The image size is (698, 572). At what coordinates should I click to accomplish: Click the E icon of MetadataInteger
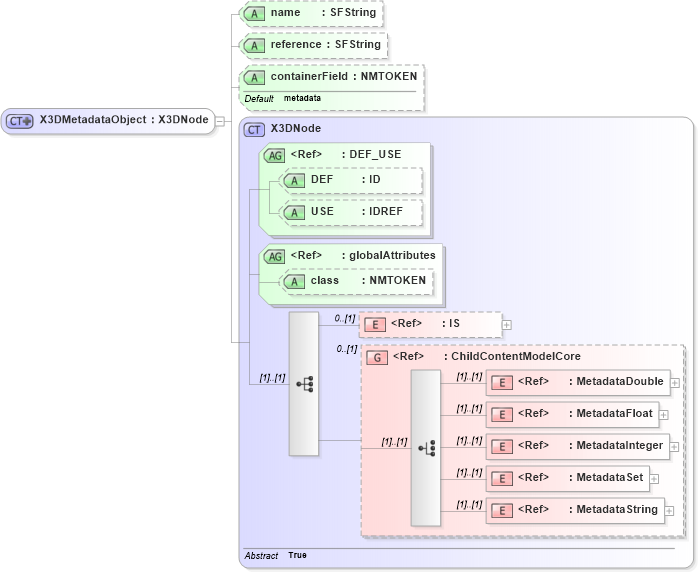click(502, 446)
